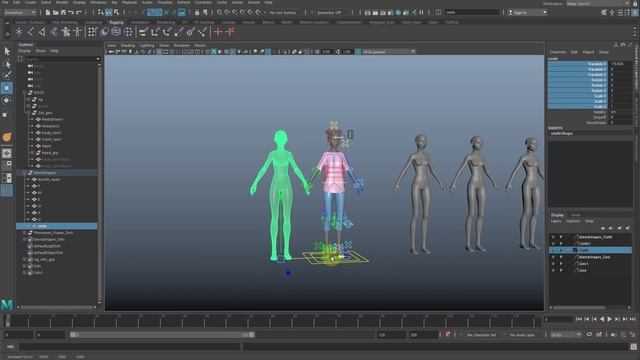Click the Translate X attribute label
640x360 pixels.
(x=596, y=64)
